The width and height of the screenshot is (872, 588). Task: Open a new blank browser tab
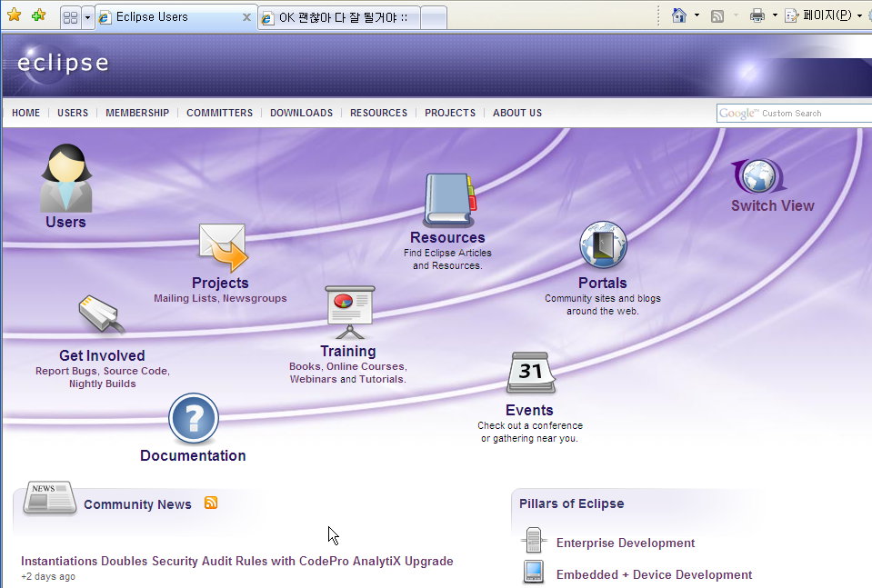[x=434, y=18]
